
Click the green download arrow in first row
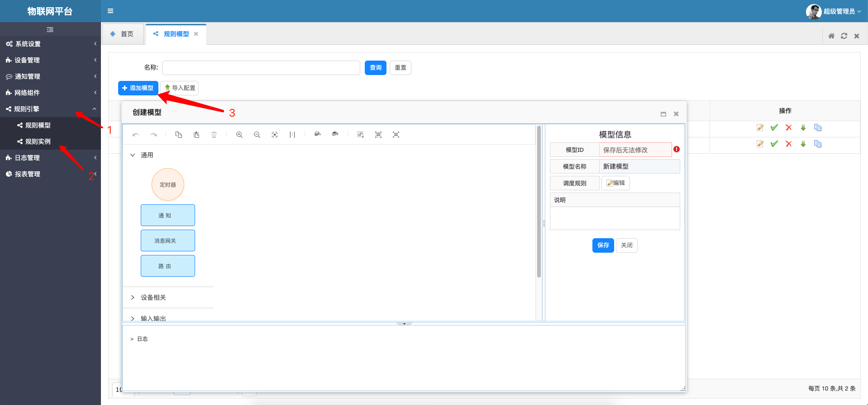(803, 128)
